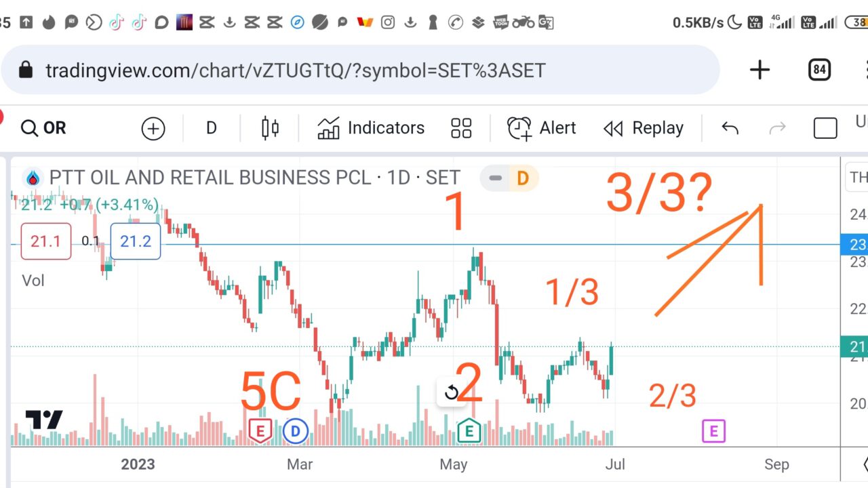868x488 pixels.
Task: Start bar Replay mode
Action: [x=644, y=127]
